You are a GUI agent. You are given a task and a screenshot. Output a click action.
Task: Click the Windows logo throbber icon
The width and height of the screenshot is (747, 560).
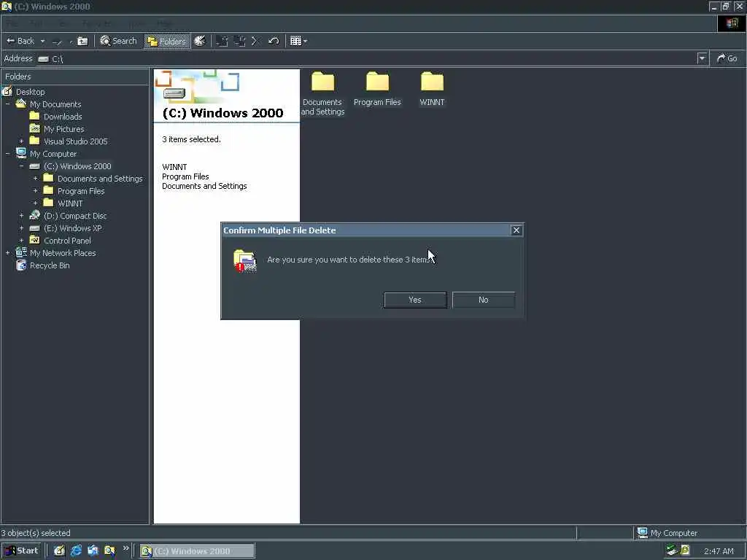tap(732, 23)
